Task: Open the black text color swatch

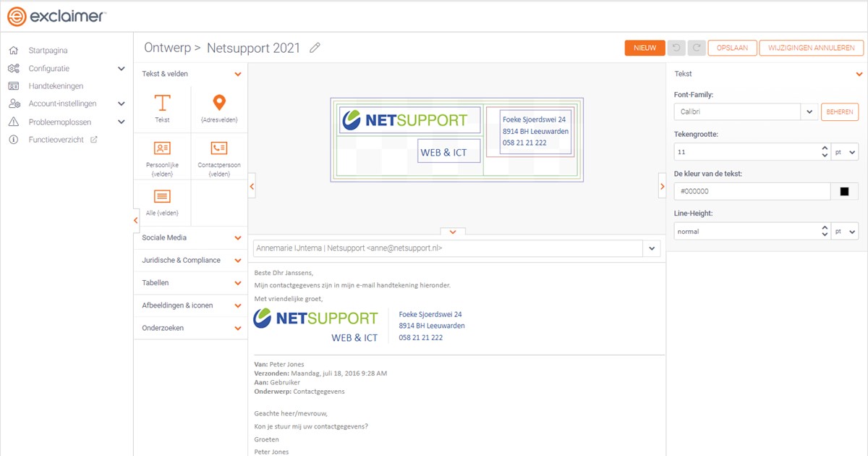Action: click(x=844, y=192)
